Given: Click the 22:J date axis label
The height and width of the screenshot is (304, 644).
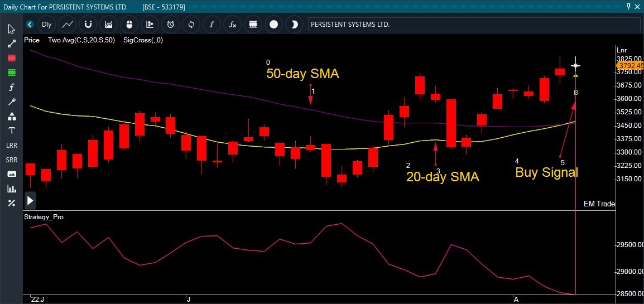Looking at the screenshot, I should (x=39, y=300).
